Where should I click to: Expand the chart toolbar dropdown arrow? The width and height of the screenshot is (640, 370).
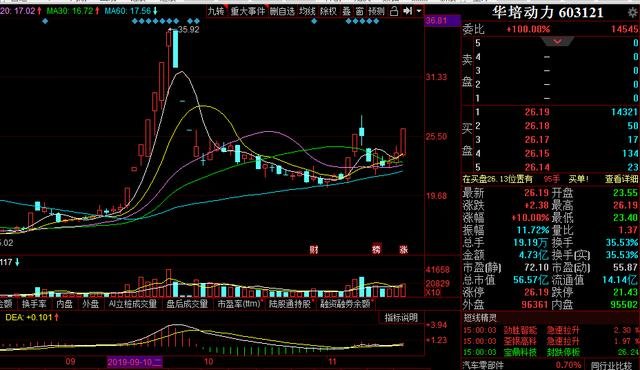click(x=419, y=11)
